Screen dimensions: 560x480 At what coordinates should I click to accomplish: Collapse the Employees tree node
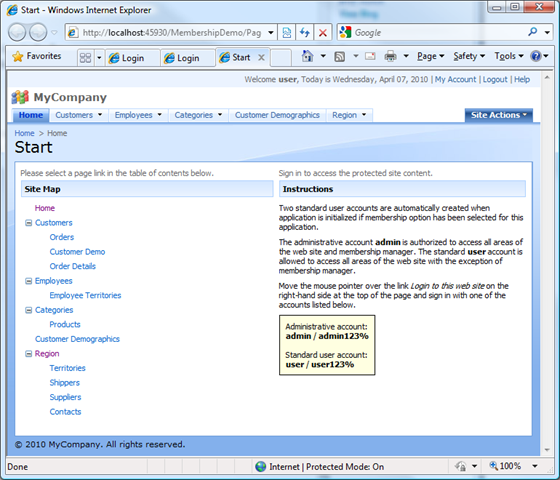(28, 281)
